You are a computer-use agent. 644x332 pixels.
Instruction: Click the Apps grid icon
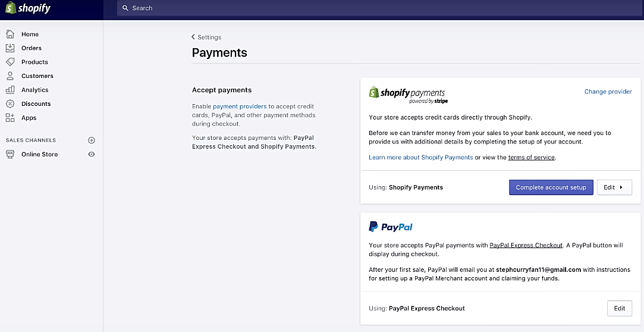pos(10,118)
